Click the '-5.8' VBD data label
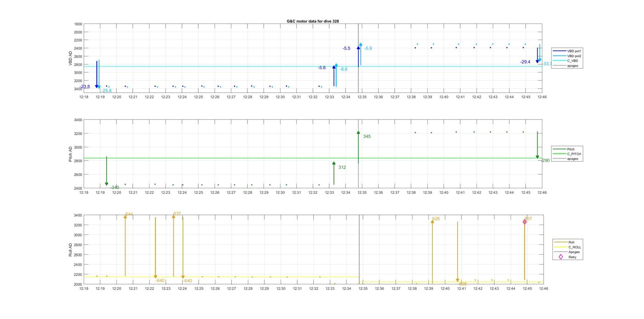This screenshot has height=319, width=644. coord(322,68)
